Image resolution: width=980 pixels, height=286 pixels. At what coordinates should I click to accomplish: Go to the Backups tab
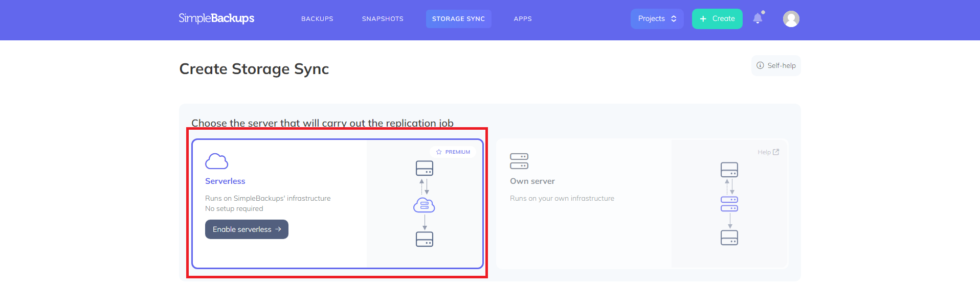(317, 19)
